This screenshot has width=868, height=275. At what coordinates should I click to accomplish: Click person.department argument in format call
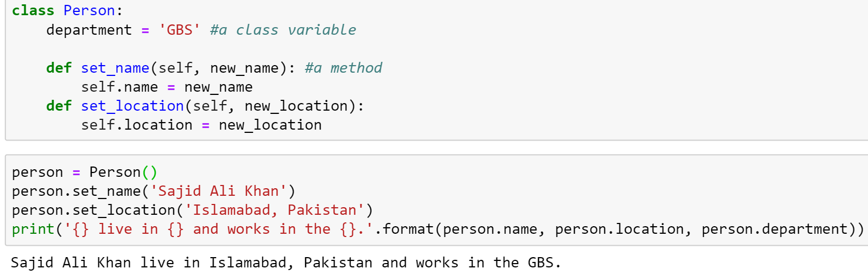click(x=775, y=229)
